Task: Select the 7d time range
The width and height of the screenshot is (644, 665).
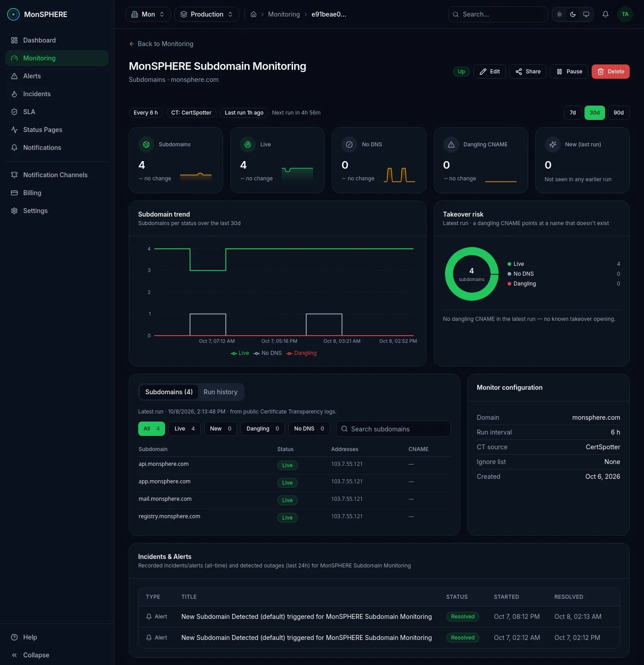Action: tap(573, 113)
